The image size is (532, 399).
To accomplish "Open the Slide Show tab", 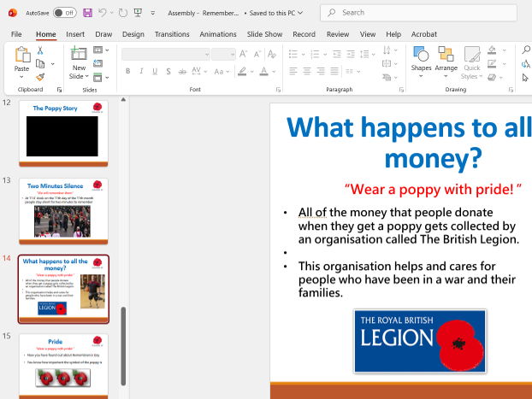I will pos(264,34).
